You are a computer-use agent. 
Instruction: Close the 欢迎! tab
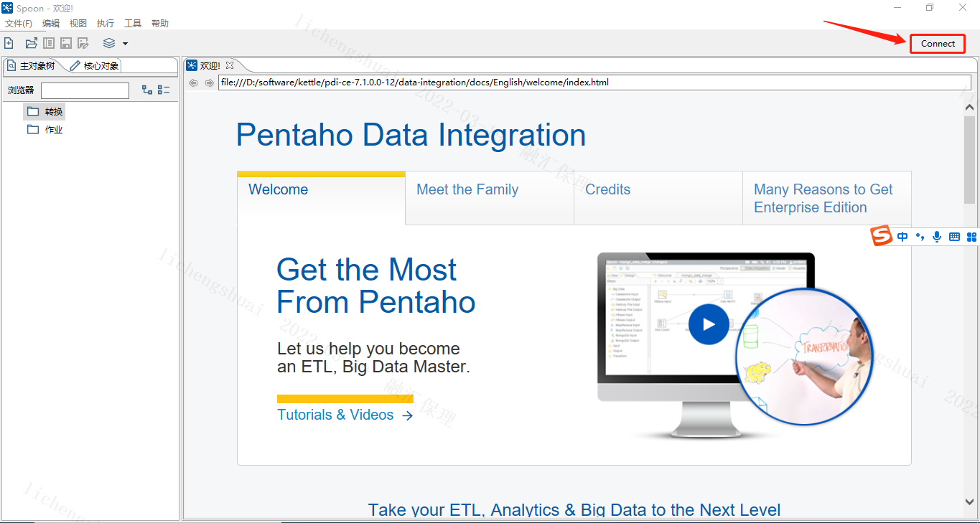tap(230, 65)
